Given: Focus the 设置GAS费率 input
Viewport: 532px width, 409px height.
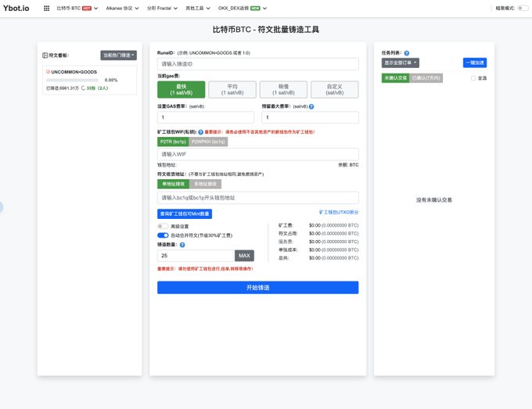Looking at the screenshot, I should (206, 117).
